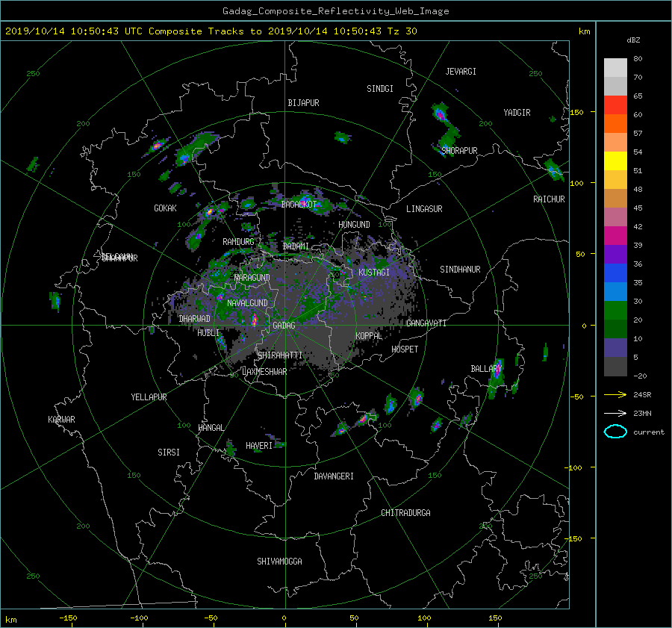
Task: Click the HAVERI city label
Action: [259, 446]
